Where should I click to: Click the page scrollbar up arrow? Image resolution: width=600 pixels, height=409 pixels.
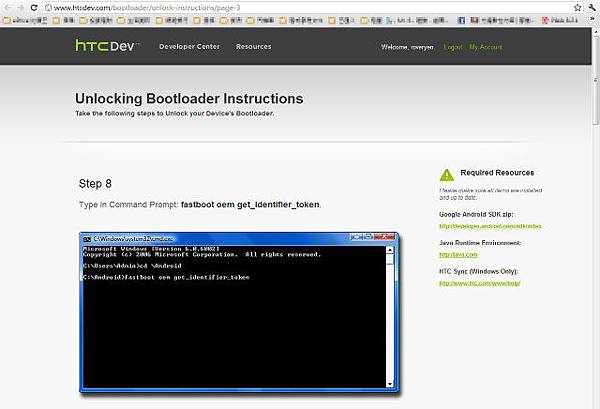click(x=595, y=31)
